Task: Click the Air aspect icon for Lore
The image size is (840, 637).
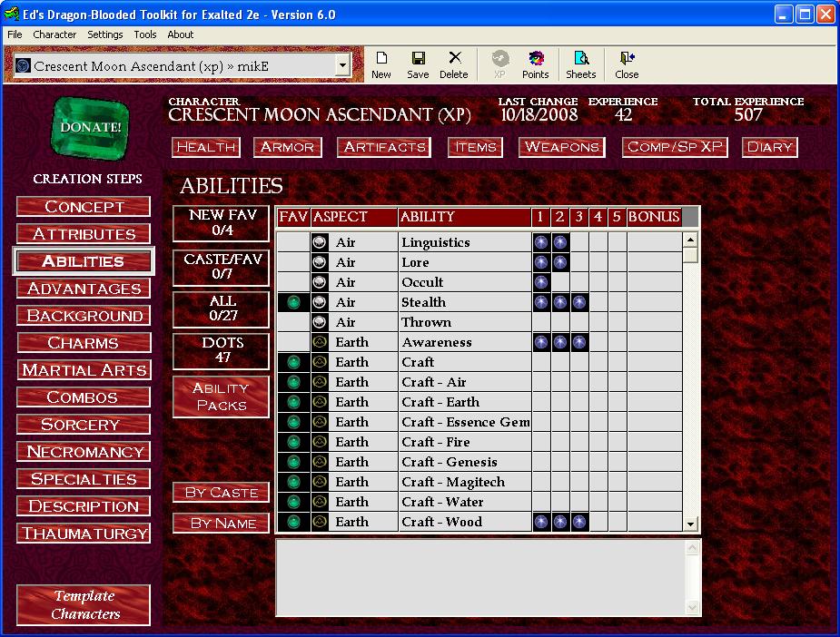Action: [320, 262]
